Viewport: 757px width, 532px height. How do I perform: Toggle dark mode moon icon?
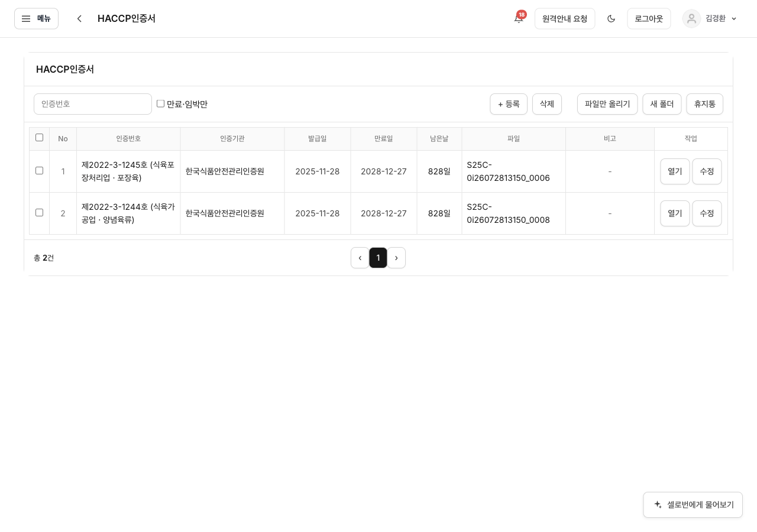[x=611, y=18]
